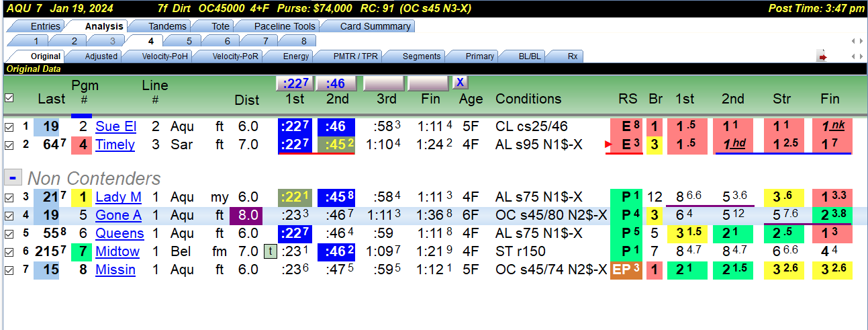Click the orange EP 3 running style cell

(x=626, y=270)
